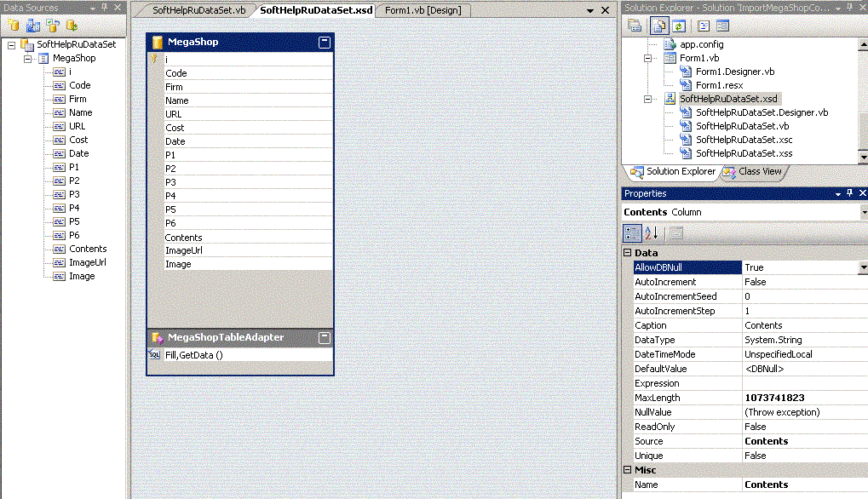
Task: Switch to the Class View tab
Action: (753, 171)
